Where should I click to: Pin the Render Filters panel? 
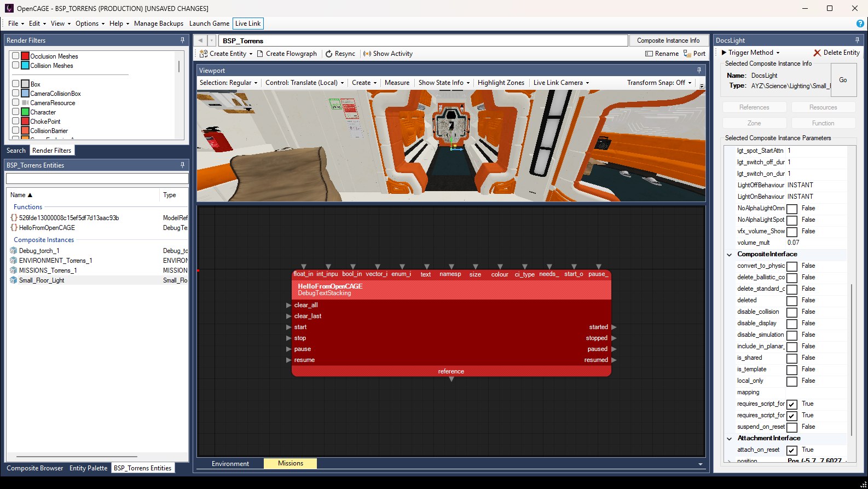coord(183,40)
